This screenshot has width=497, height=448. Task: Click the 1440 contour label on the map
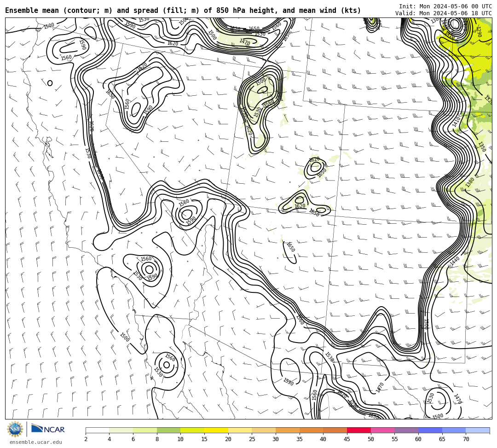click(x=455, y=261)
